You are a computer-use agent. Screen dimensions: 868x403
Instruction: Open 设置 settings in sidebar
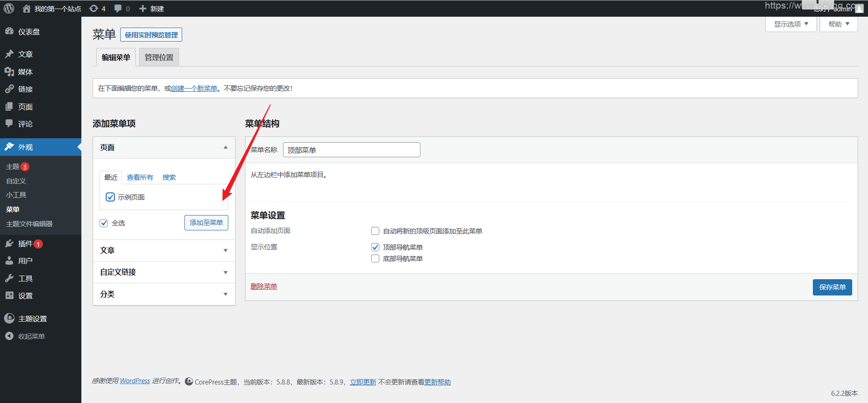point(25,295)
